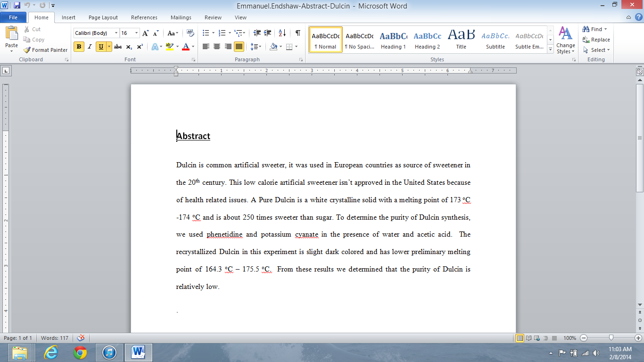644x362 pixels.
Task: Decrease paragraph indent
Action: click(257, 33)
